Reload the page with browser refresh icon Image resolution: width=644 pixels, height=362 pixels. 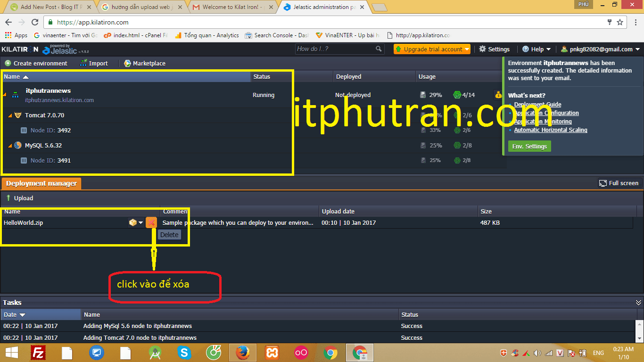click(35, 22)
